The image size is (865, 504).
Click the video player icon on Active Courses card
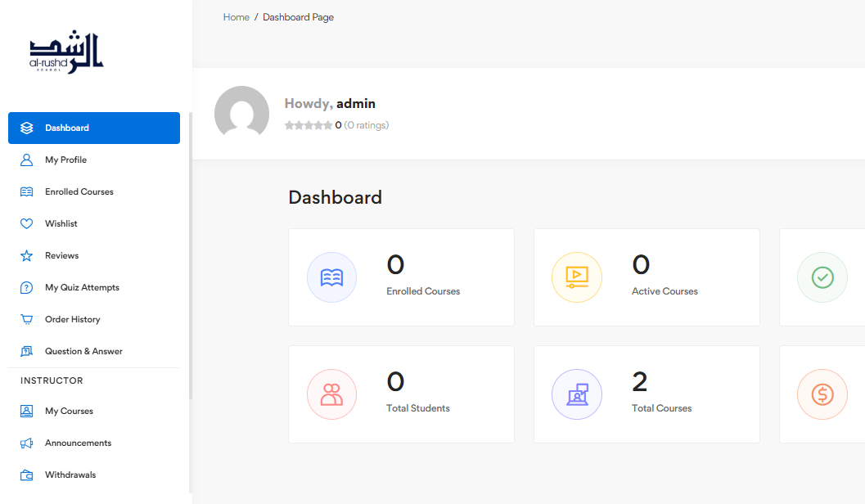point(576,277)
